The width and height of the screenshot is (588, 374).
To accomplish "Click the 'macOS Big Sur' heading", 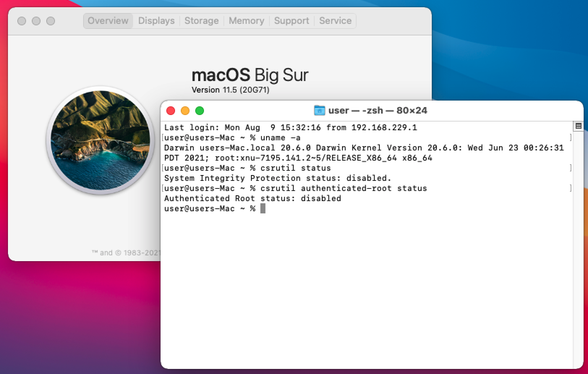I will coord(250,75).
